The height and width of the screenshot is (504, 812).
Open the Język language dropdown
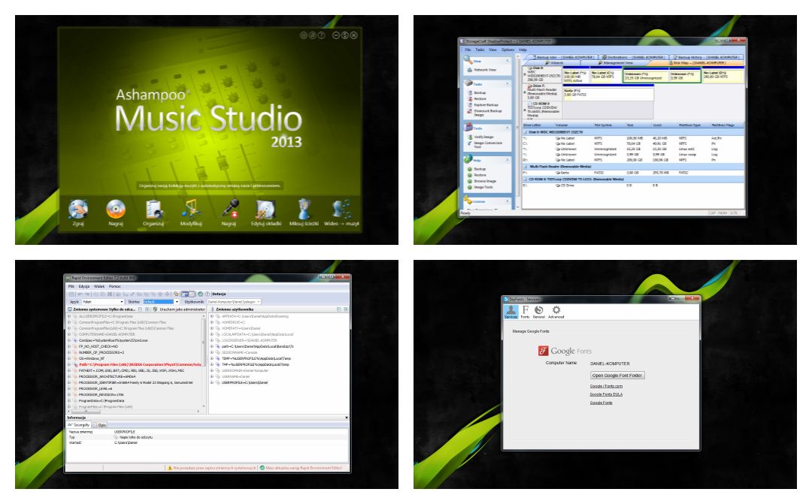[x=102, y=302]
